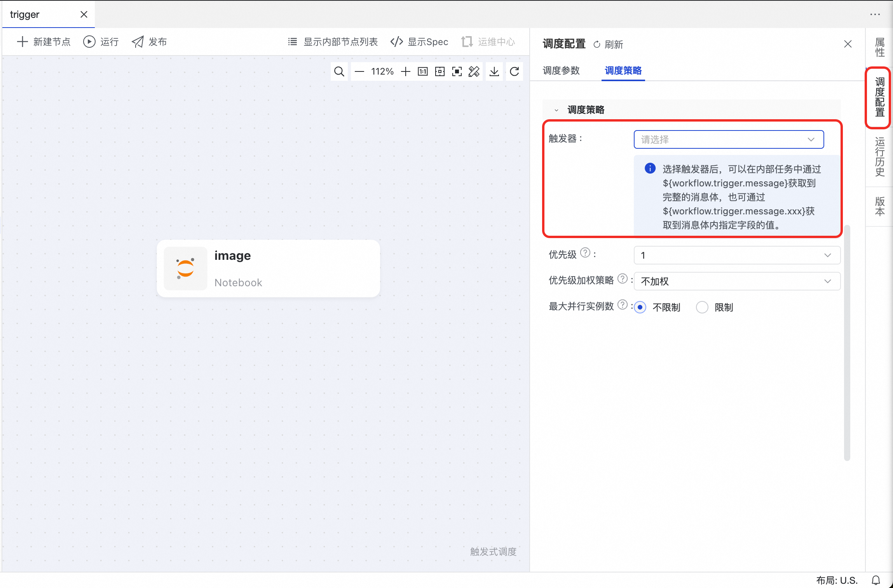Open the notification bell in status bar

(876, 580)
